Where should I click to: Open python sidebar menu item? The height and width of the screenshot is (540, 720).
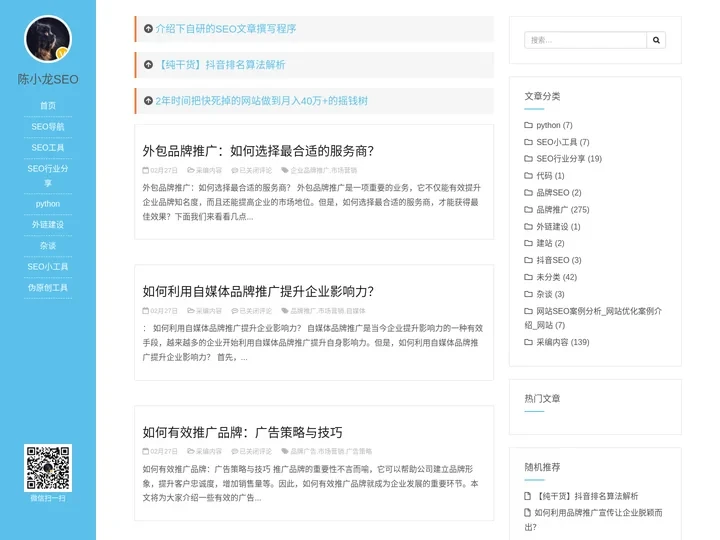[48, 204]
